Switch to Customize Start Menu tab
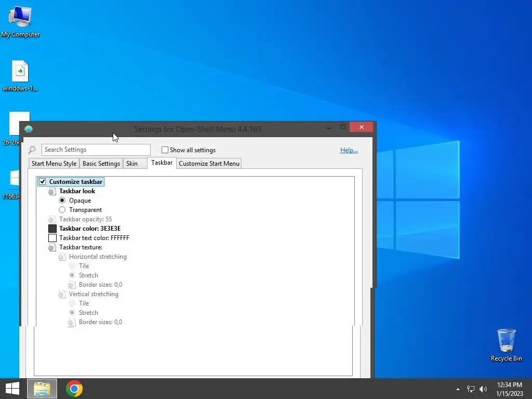This screenshot has height=399, width=532. coord(209,164)
